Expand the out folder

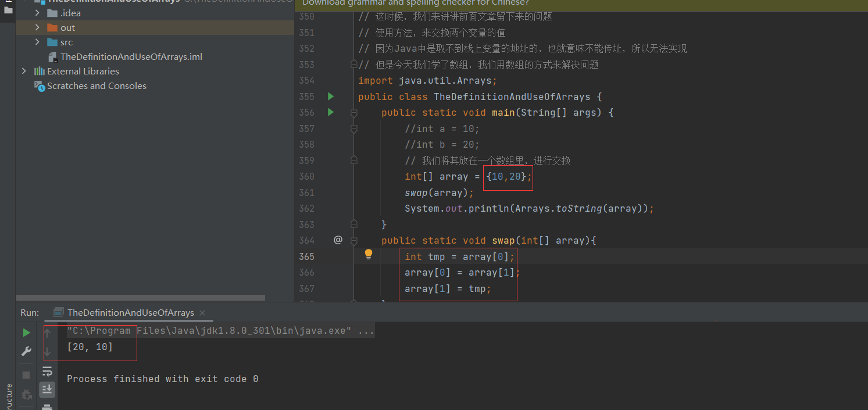(x=37, y=27)
